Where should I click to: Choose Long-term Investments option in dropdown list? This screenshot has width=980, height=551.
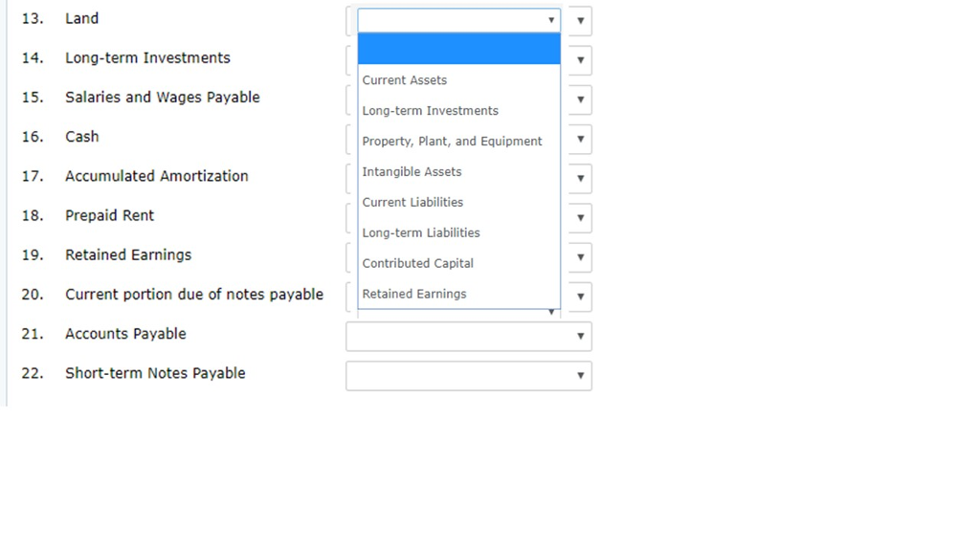coord(458,111)
